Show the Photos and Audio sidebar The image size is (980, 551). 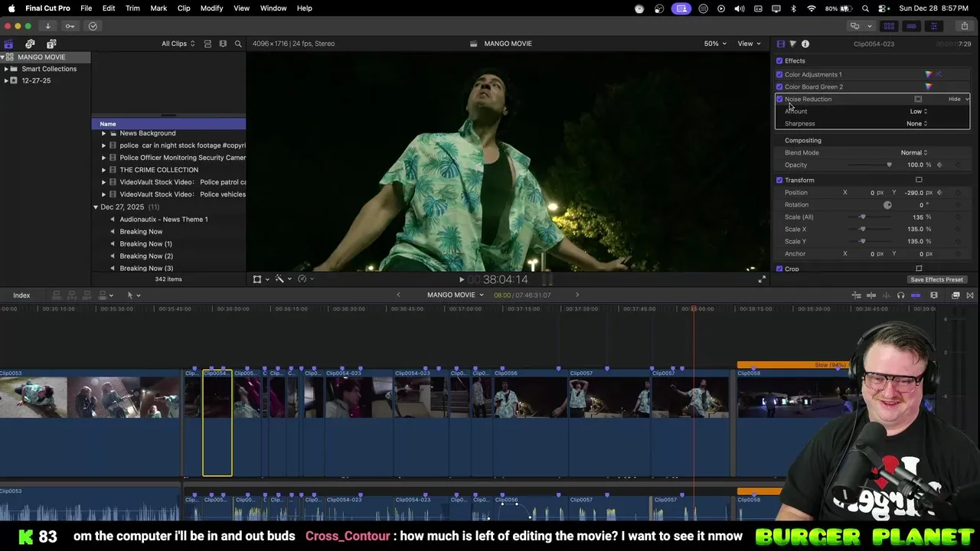point(30,44)
